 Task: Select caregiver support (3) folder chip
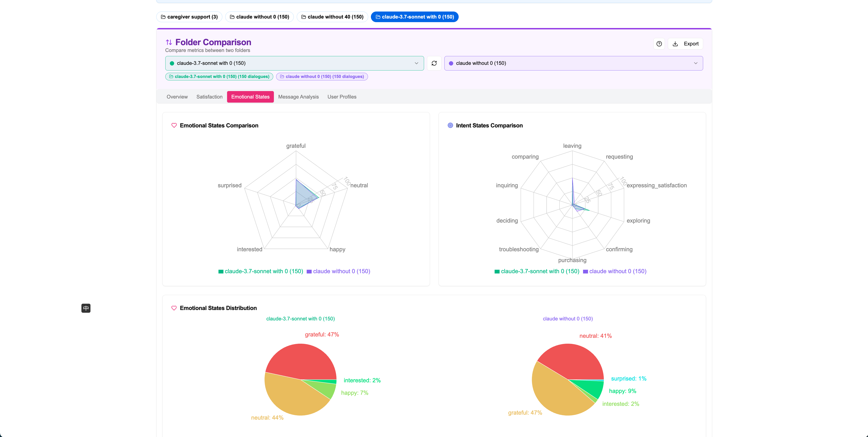point(189,17)
